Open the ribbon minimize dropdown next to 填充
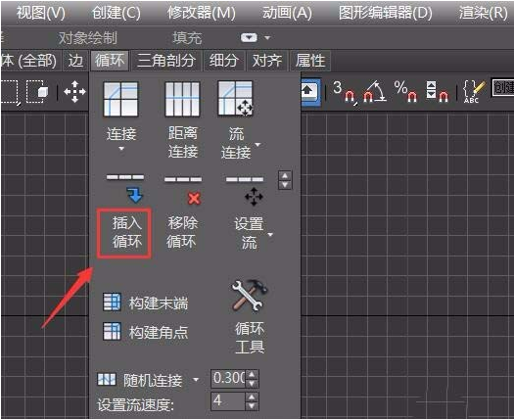Image resolution: width=514 pixels, height=420 pixels. point(249,37)
